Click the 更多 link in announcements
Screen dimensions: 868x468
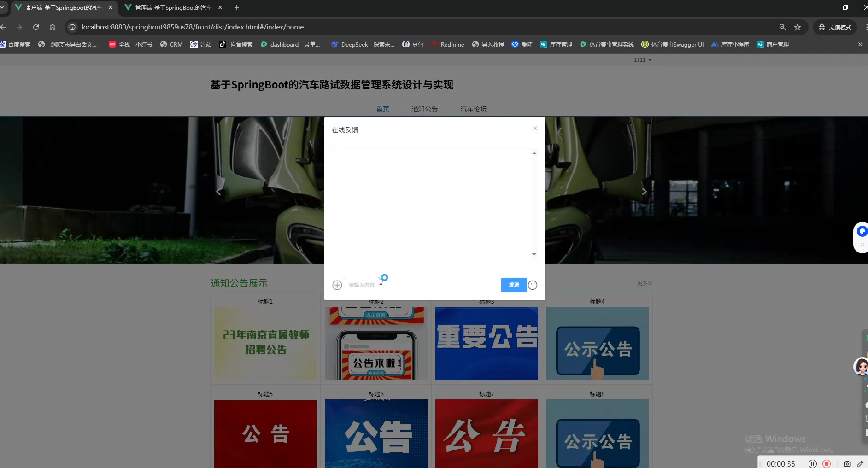click(644, 283)
